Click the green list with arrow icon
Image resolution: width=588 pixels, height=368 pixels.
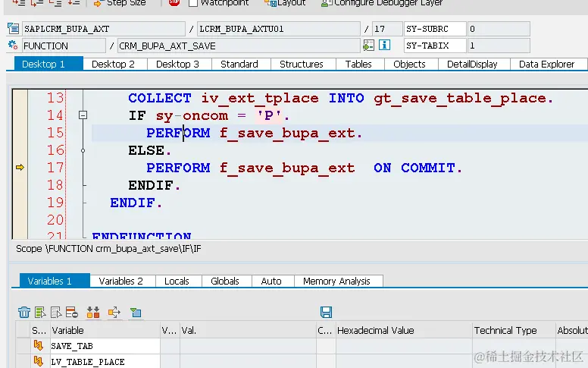click(40, 312)
